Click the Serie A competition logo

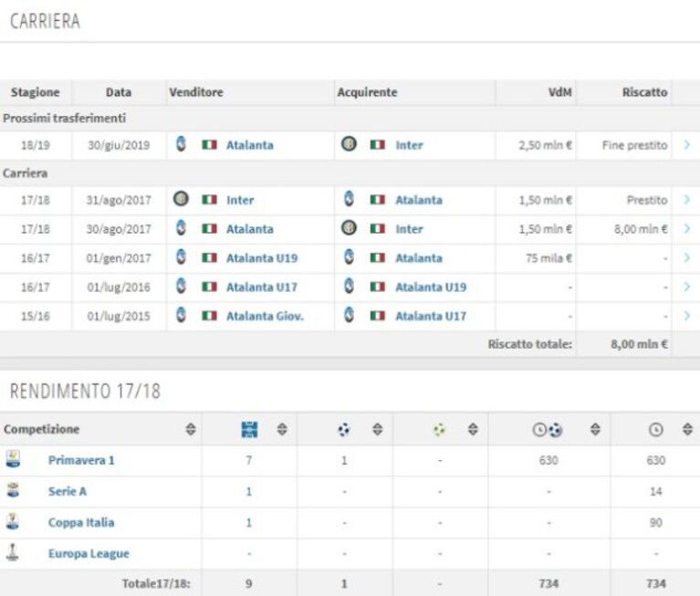point(13,490)
